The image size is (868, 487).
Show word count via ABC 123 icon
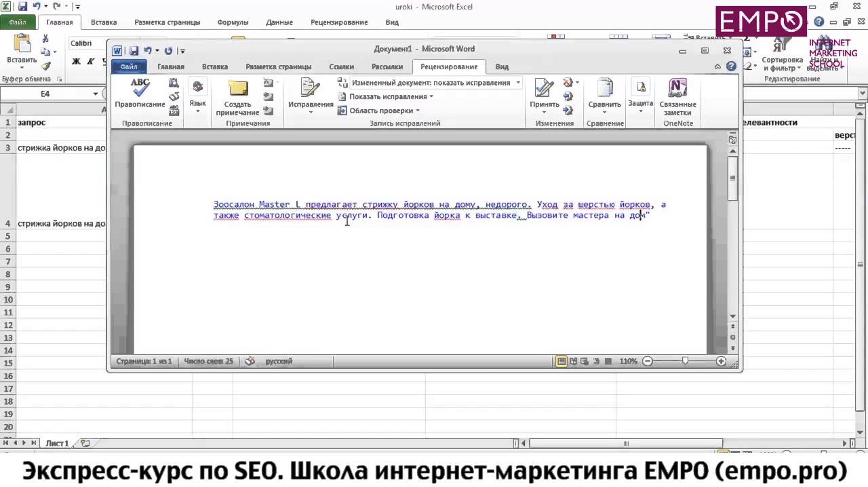point(174,111)
